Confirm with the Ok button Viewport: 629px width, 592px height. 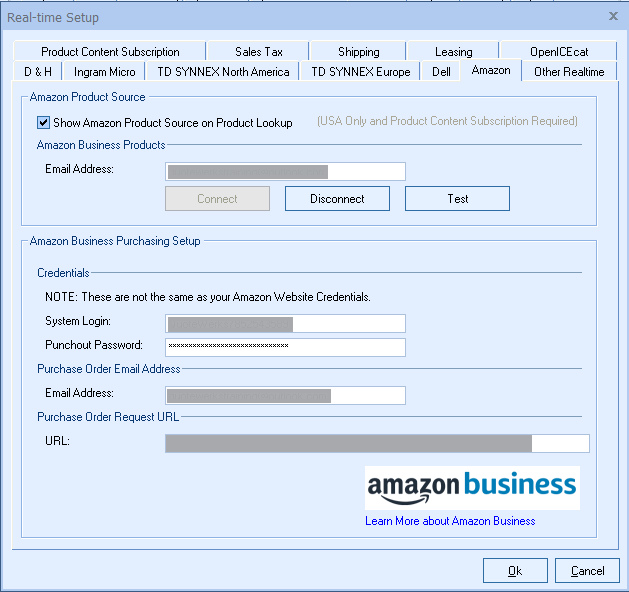click(x=514, y=571)
